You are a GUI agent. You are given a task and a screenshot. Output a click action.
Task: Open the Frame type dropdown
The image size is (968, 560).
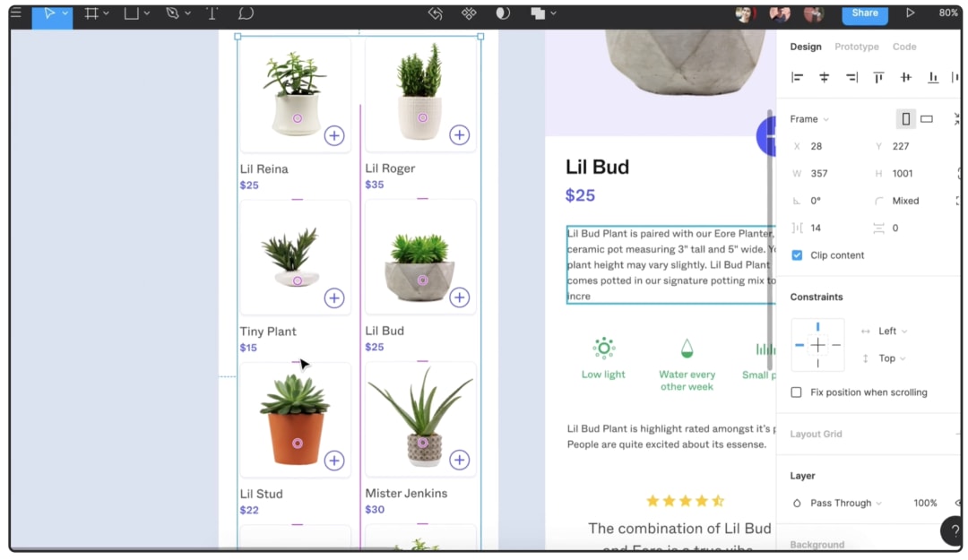click(x=809, y=118)
